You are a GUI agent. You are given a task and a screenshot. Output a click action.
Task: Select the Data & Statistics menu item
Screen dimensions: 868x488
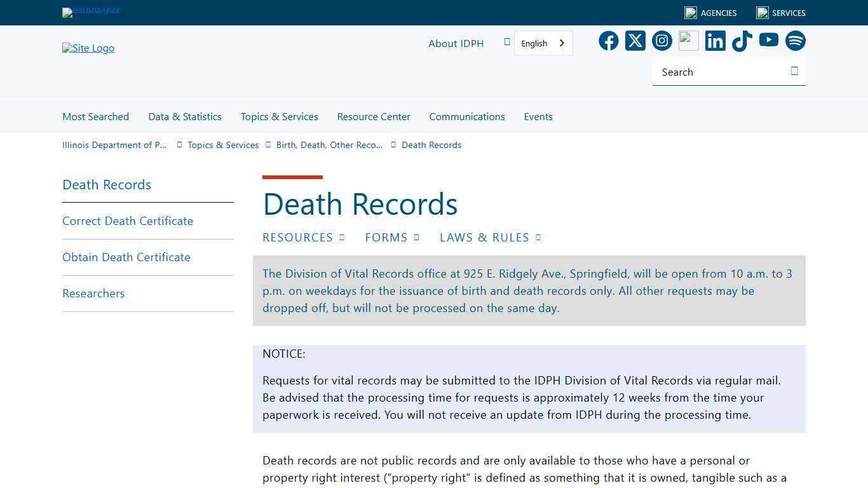coord(185,116)
